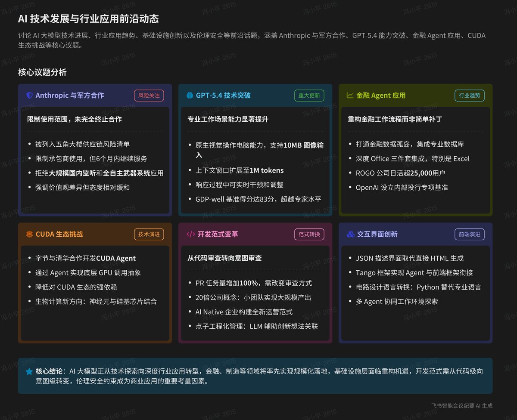This screenshot has height=420, width=517.
Task: Click bullet 降低对 CUDA 生态的强依赖
Action: click(76, 287)
